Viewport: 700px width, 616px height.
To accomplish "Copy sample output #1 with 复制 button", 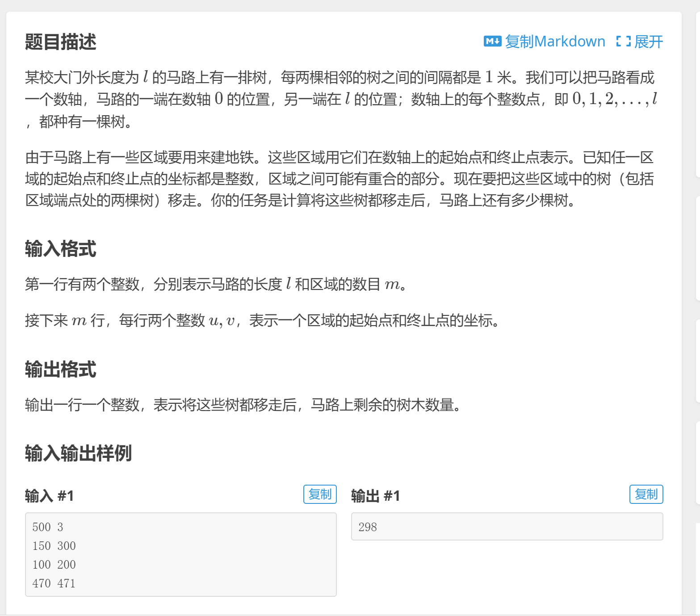I will (646, 494).
